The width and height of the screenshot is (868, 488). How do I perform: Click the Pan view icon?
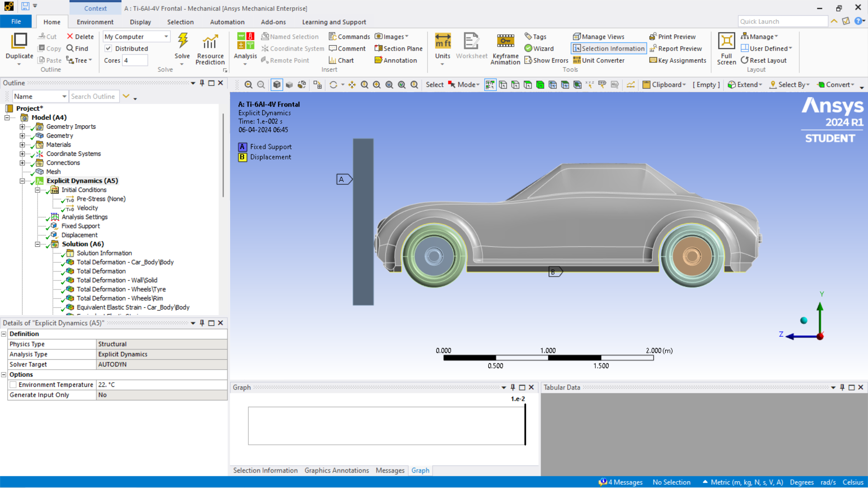pos(352,84)
